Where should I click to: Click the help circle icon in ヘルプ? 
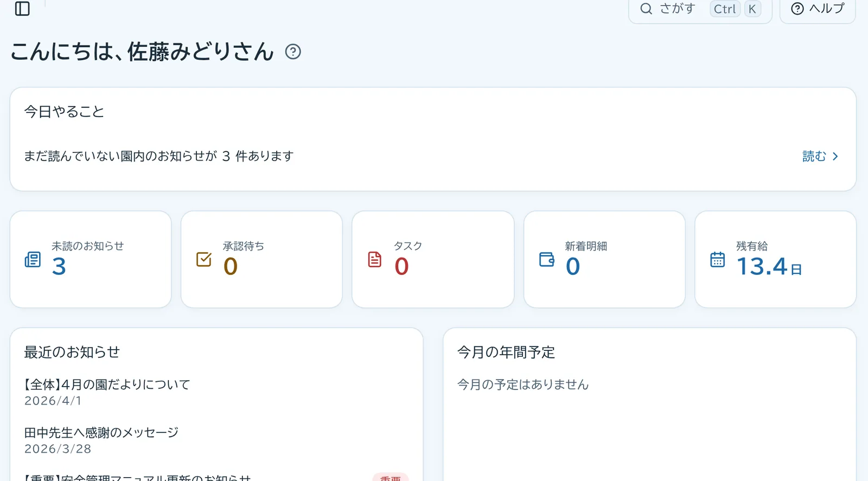click(x=797, y=9)
